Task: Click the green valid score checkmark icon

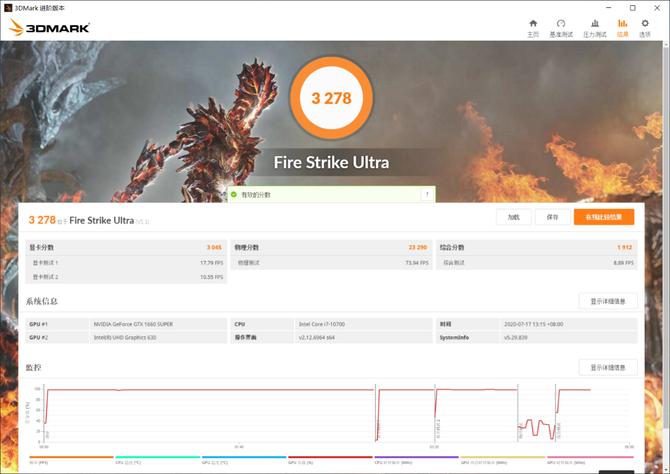Action: 234,194
